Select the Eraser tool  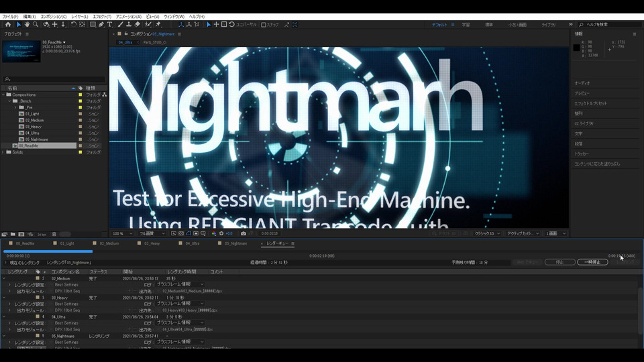[x=137, y=25]
